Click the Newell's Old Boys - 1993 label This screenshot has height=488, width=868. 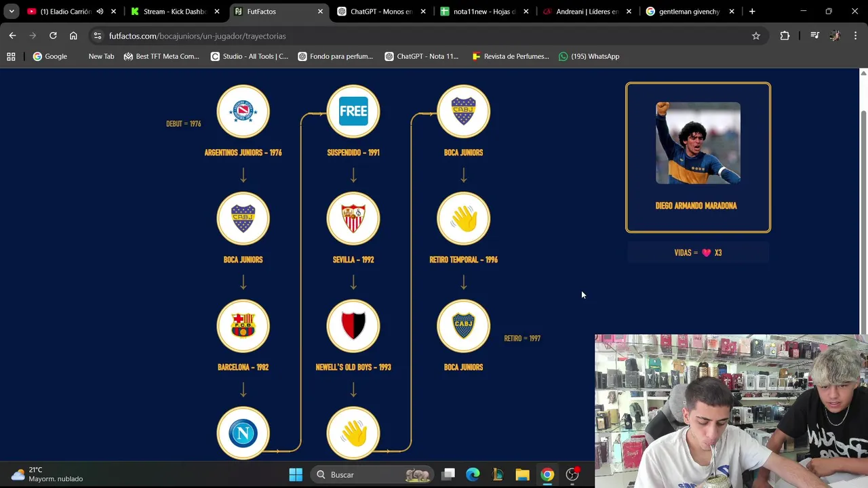(x=353, y=367)
